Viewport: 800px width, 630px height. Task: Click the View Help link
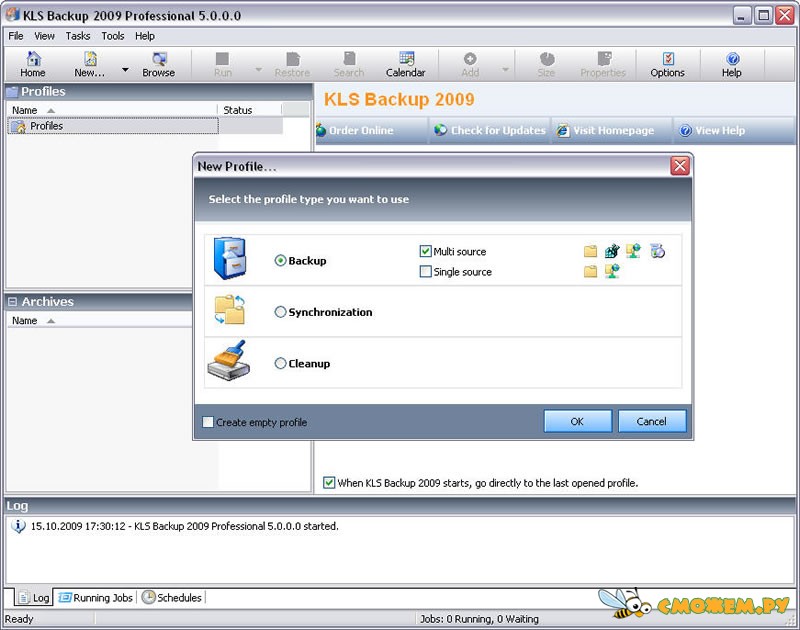click(x=712, y=131)
